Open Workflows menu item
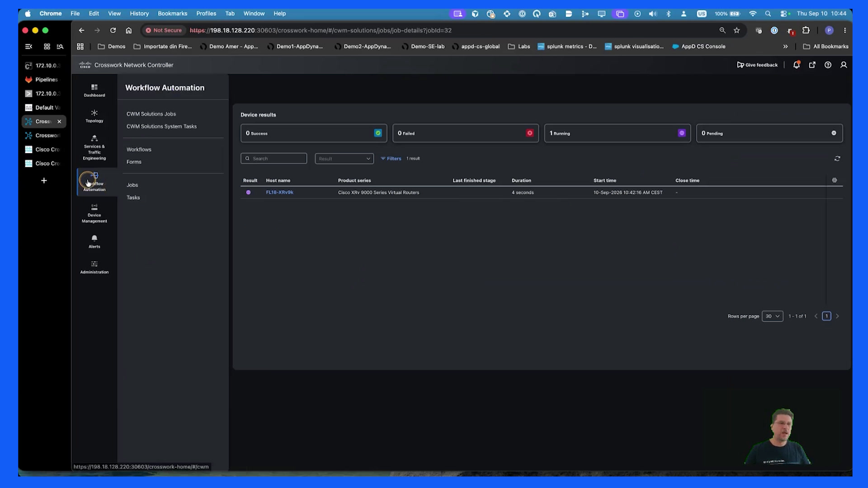Screen dimensions: 868x488 tap(139, 150)
